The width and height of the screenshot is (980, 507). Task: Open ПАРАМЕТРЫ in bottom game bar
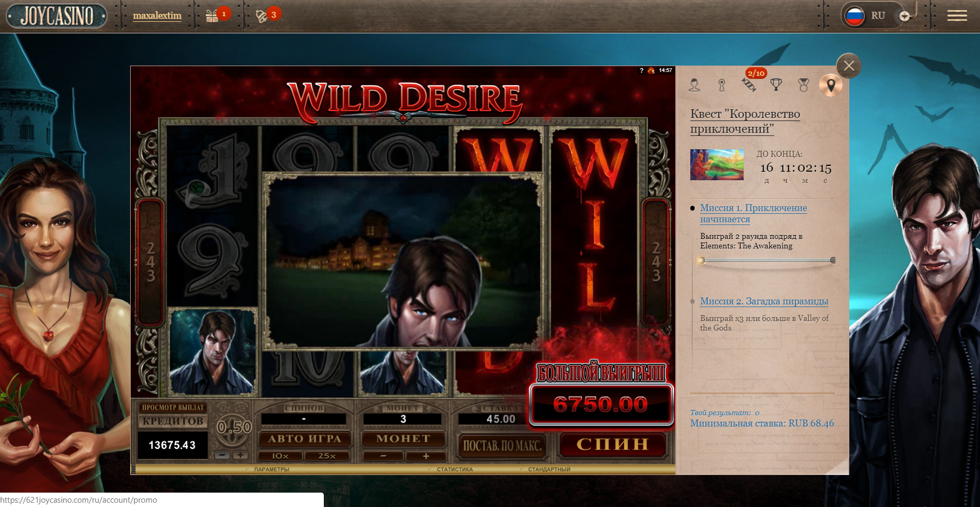tap(272, 470)
